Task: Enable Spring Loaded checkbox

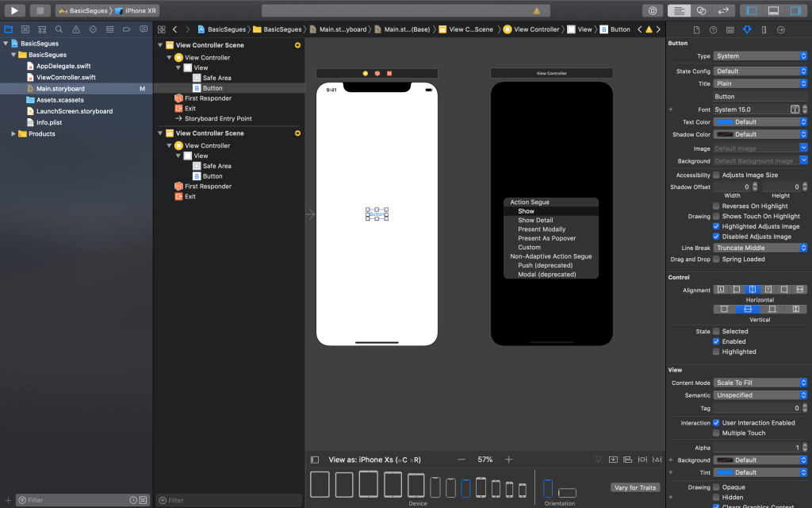Action: click(x=716, y=260)
